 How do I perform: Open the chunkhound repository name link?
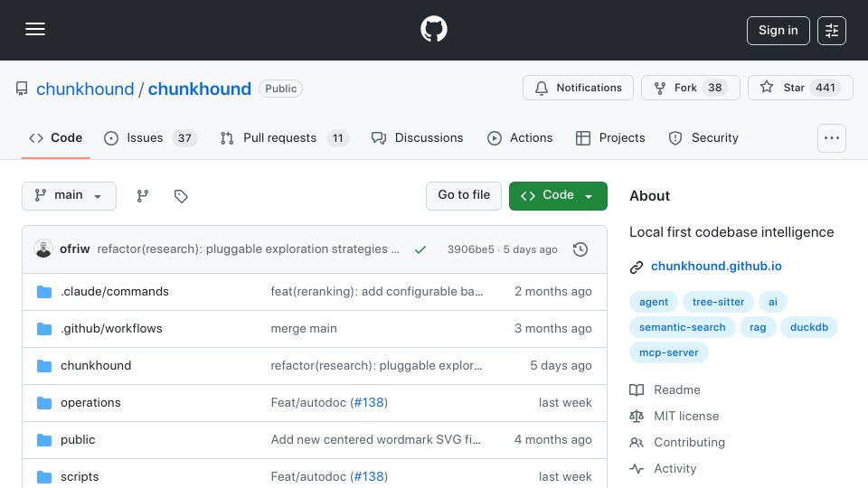(199, 89)
